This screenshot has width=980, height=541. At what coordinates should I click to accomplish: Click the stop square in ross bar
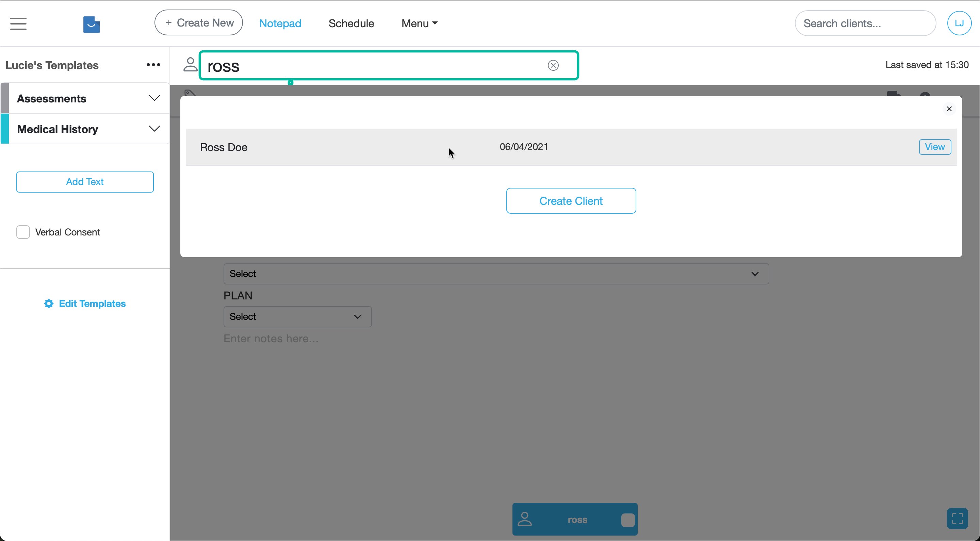[x=628, y=520]
